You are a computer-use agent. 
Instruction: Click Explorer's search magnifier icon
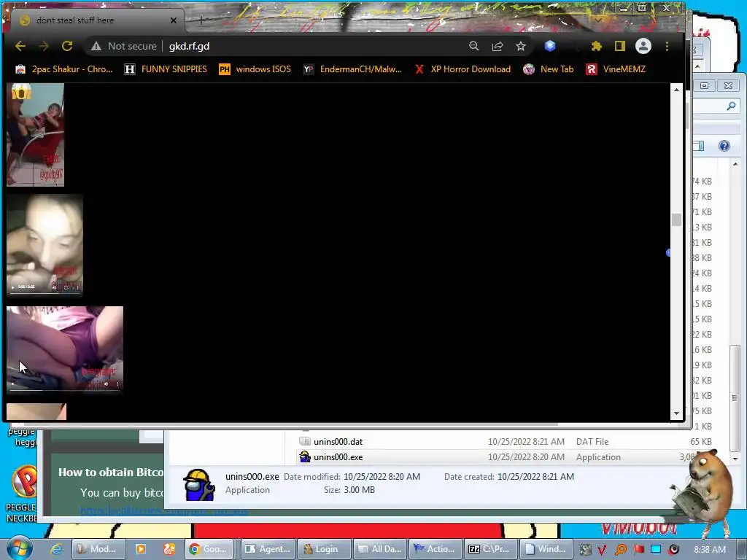point(731,106)
